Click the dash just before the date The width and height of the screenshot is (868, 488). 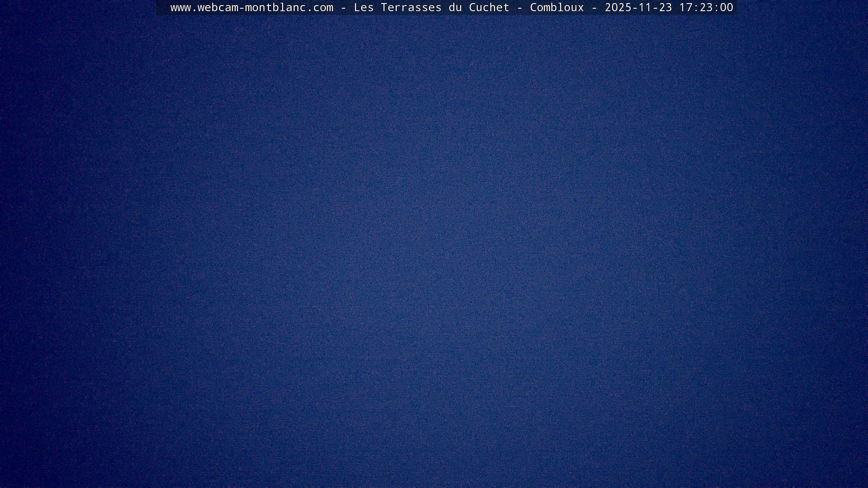(x=594, y=8)
